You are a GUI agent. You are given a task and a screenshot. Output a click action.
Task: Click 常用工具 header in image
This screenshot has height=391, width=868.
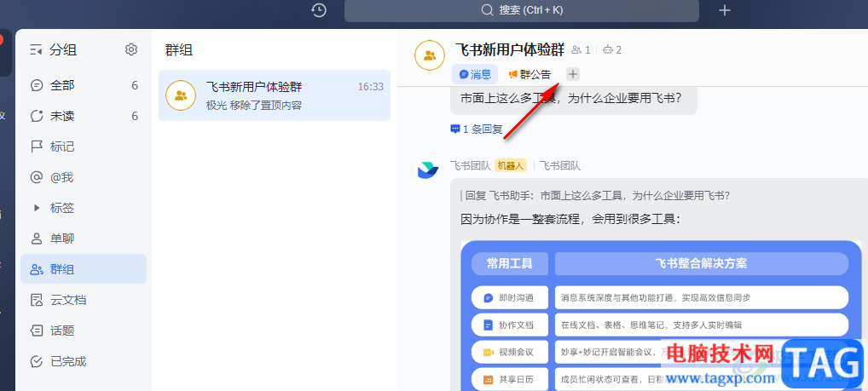510,264
